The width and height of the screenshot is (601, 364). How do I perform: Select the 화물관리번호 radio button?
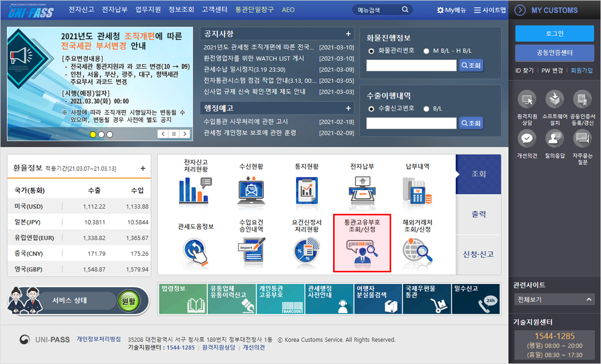pos(371,51)
